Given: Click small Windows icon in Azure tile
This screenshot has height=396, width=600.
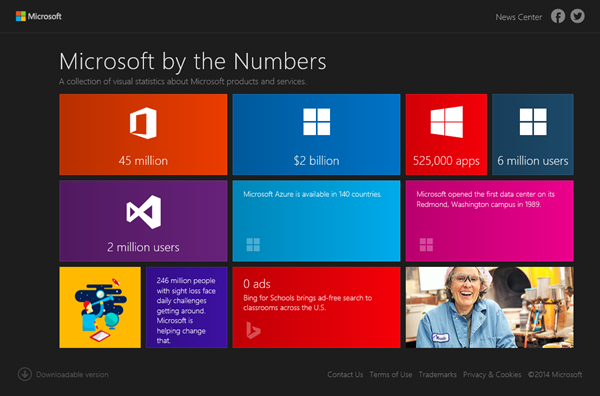Looking at the screenshot, I should click(x=253, y=244).
